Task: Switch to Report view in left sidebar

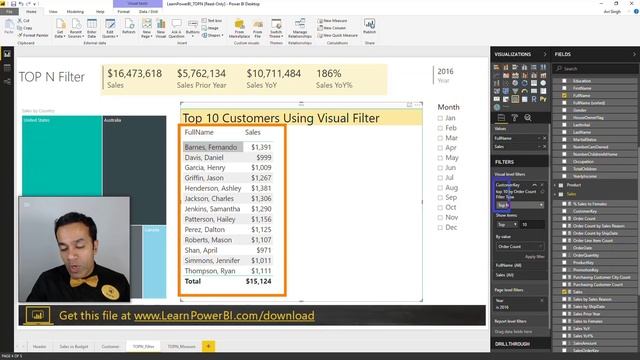Action: click(7, 53)
